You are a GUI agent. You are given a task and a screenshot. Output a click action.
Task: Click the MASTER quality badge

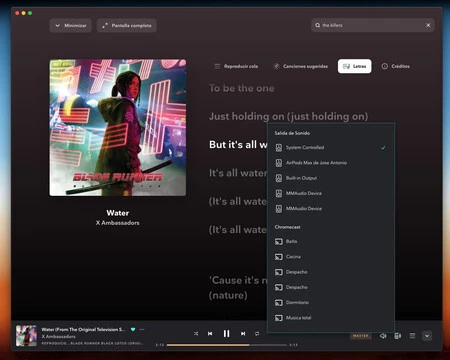(360, 336)
